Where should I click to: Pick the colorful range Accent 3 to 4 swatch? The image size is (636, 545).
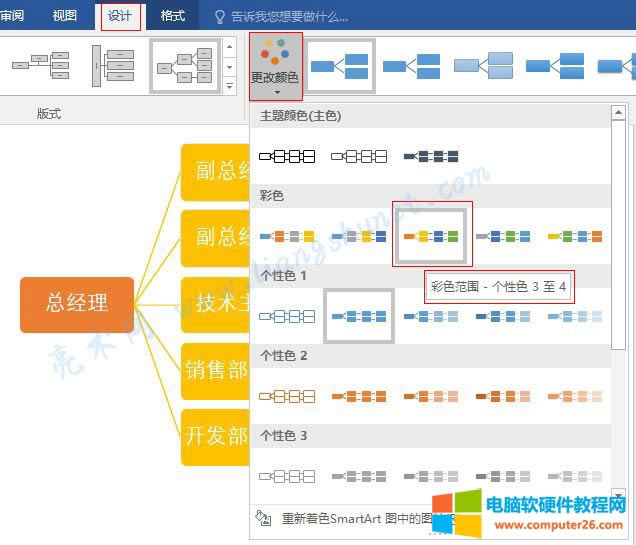coord(431,235)
